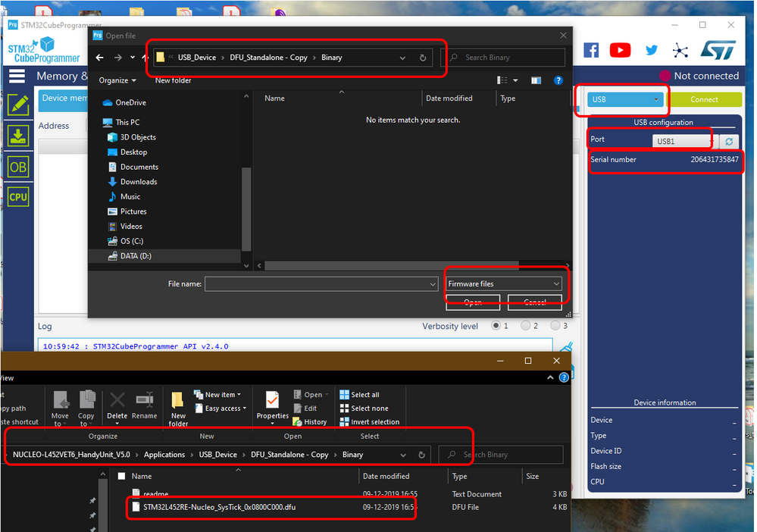757x532 pixels.
Task: Expand the Easy access dropdown in Explorer
Action: click(x=244, y=408)
